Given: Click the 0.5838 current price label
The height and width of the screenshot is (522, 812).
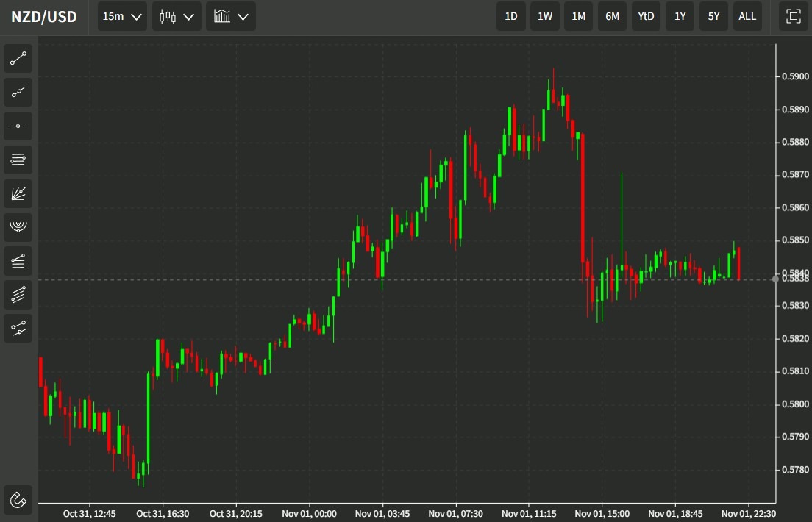Looking at the screenshot, I should point(794,279).
